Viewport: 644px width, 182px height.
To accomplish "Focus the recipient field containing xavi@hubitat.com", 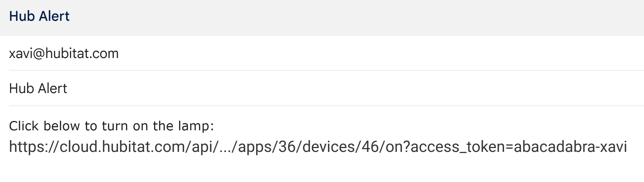I will [64, 53].
